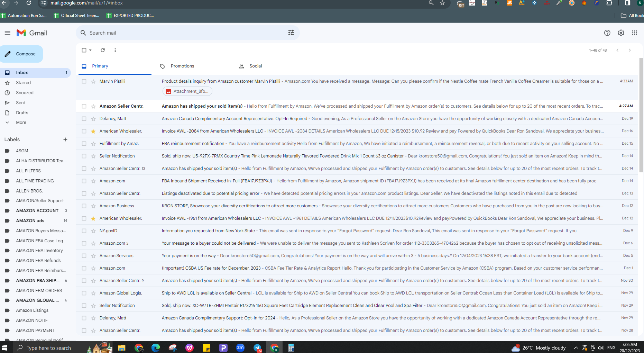Star the Marvin Pistilli email
The width and height of the screenshot is (644, 353).
(93, 81)
